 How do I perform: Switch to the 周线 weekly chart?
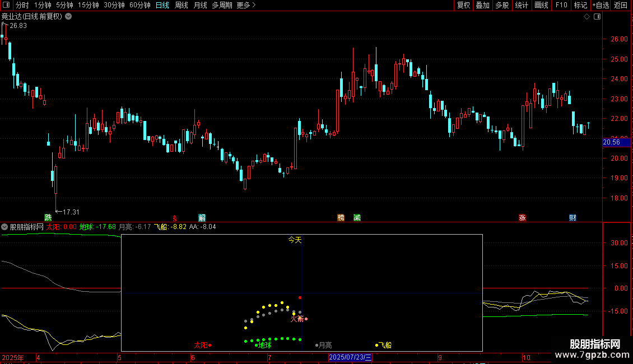181,5
